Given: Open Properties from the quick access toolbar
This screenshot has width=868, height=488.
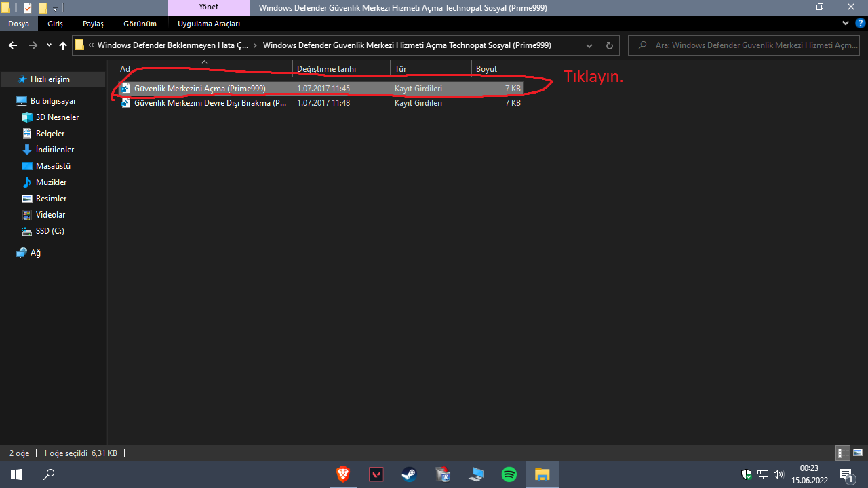Looking at the screenshot, I should point(28,8).
